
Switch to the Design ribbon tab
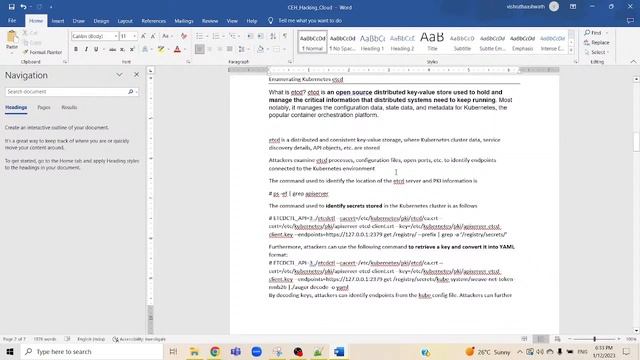coord(101,21)
